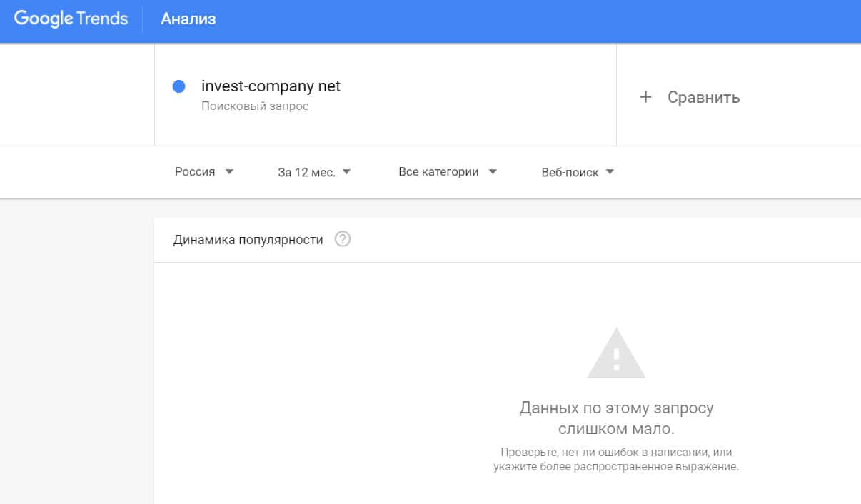
Task: Open the Россия region dropdown
Action: pos(196,172)
